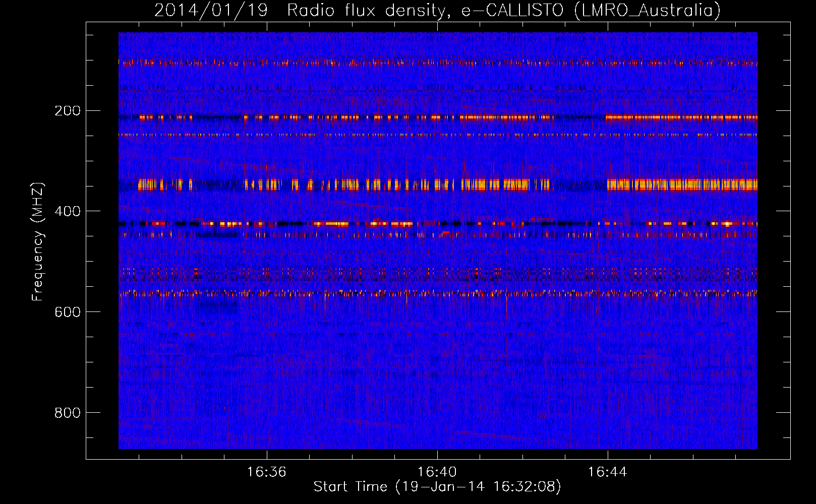Click the '600' frequency axis label

68,312
